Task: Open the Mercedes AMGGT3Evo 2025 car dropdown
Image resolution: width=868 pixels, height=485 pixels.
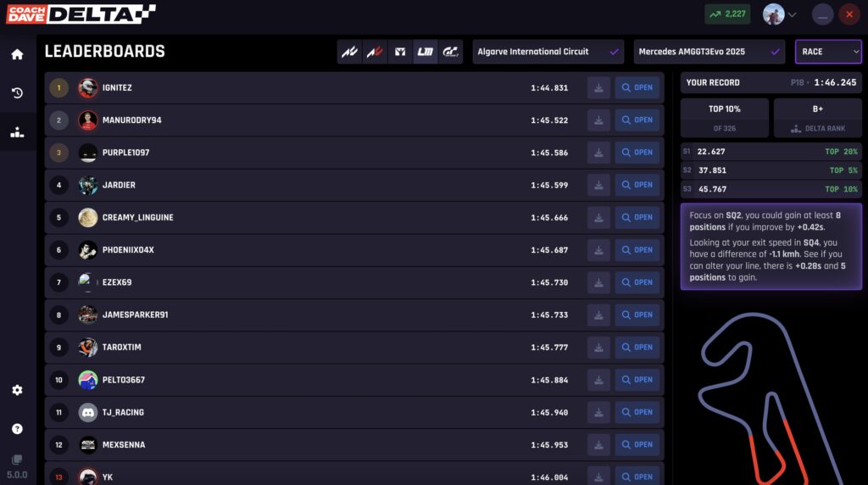Action: [709, 52]
